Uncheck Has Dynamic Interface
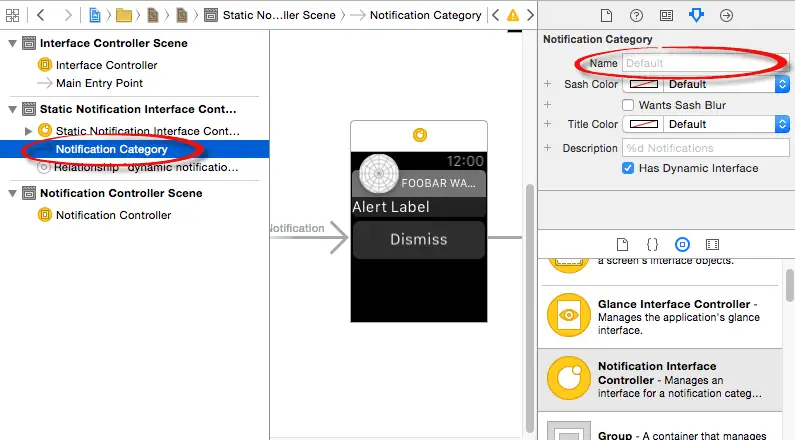795x440 pixels. pos(629,168)
